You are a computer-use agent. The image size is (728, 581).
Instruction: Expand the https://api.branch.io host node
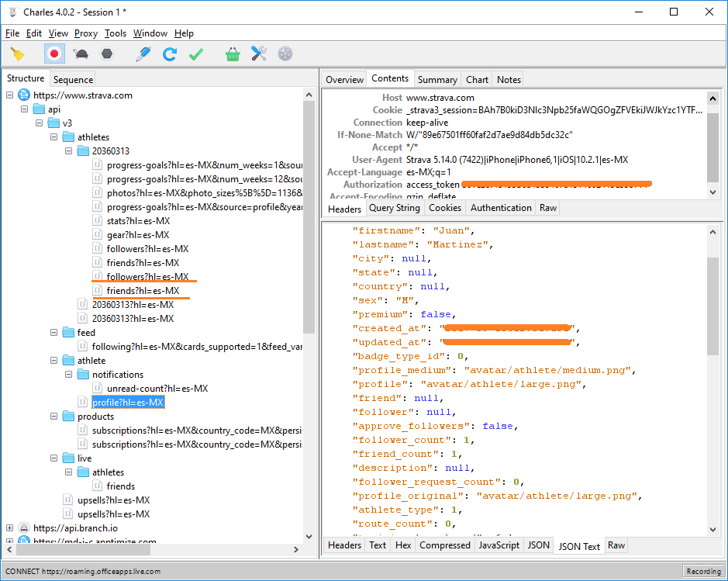click(10, 528)
